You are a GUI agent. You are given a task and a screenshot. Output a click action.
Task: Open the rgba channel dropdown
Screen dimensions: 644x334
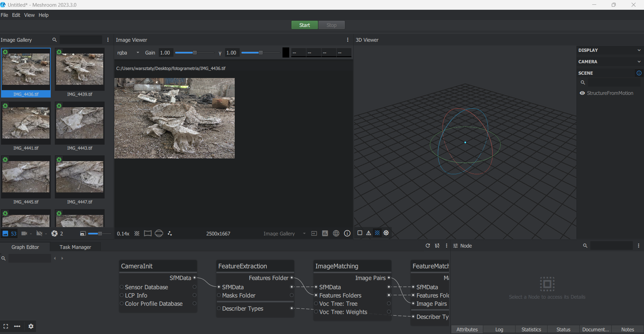point(128,53)
